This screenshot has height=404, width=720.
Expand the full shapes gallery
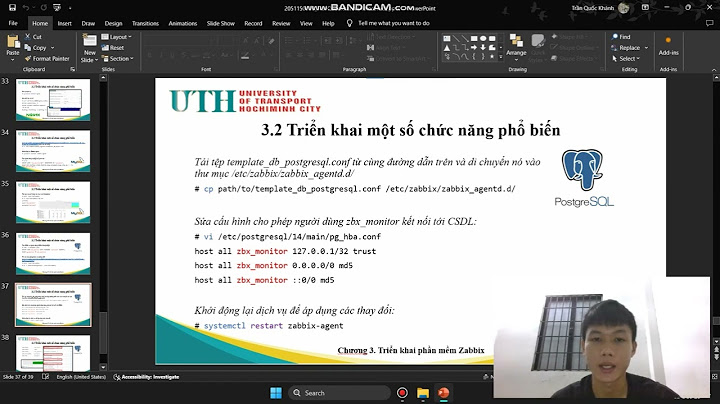click(x=501, y=57)
